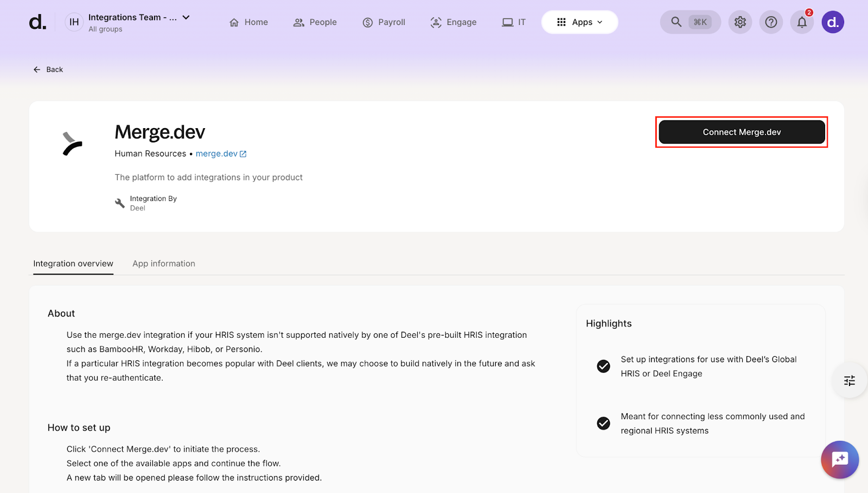Viewport: 868px width, 493px height.
Task: Select the Integration overview tab
Action: point(73,264)
